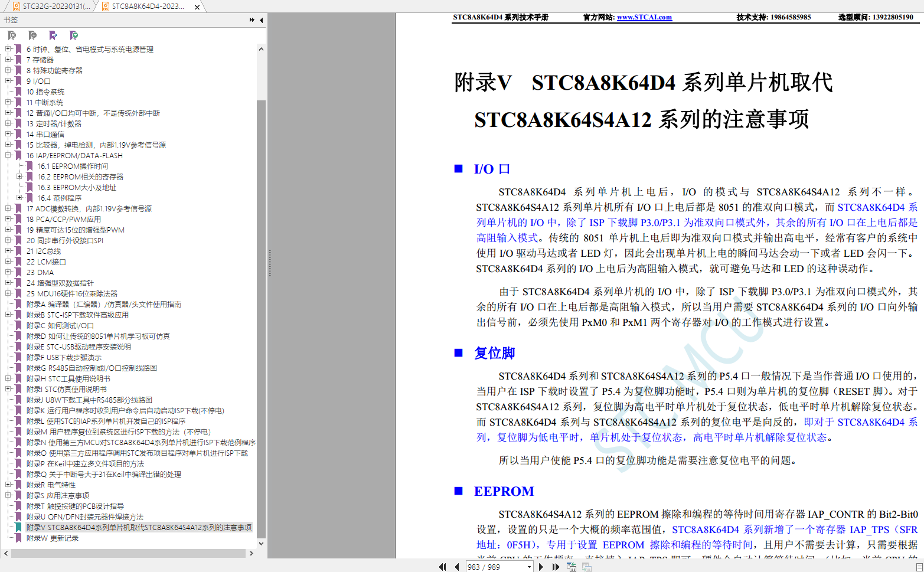Go to the next page

(541, 567)
